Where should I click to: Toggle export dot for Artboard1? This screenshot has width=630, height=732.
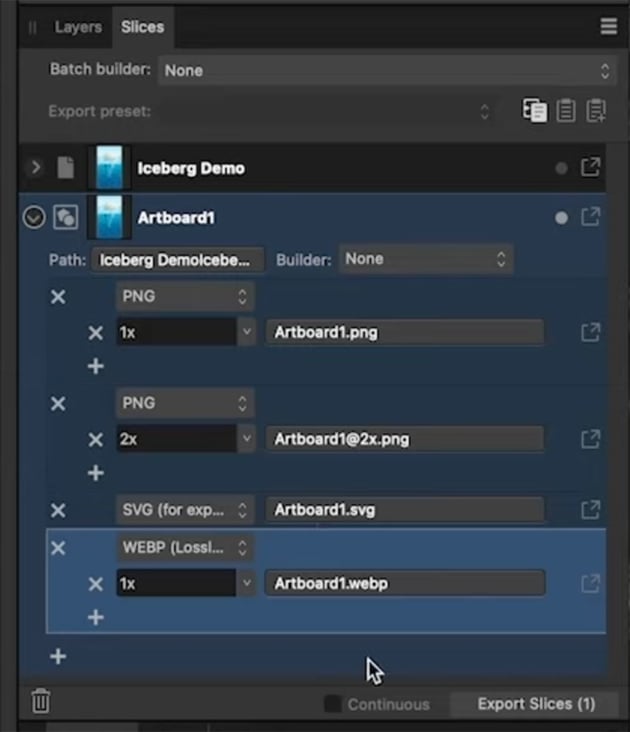tap(561, 218)
